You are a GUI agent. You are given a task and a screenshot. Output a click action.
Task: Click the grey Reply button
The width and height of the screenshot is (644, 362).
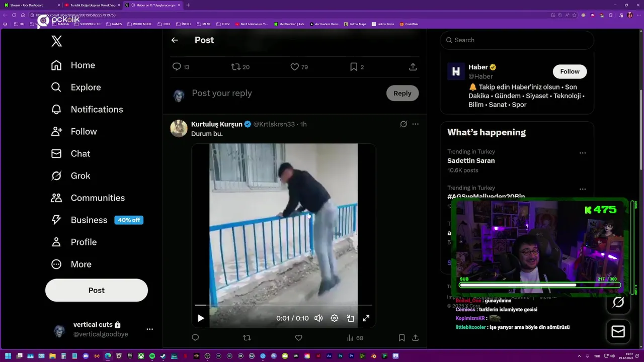pyautogui.click(x=403, y=93)
